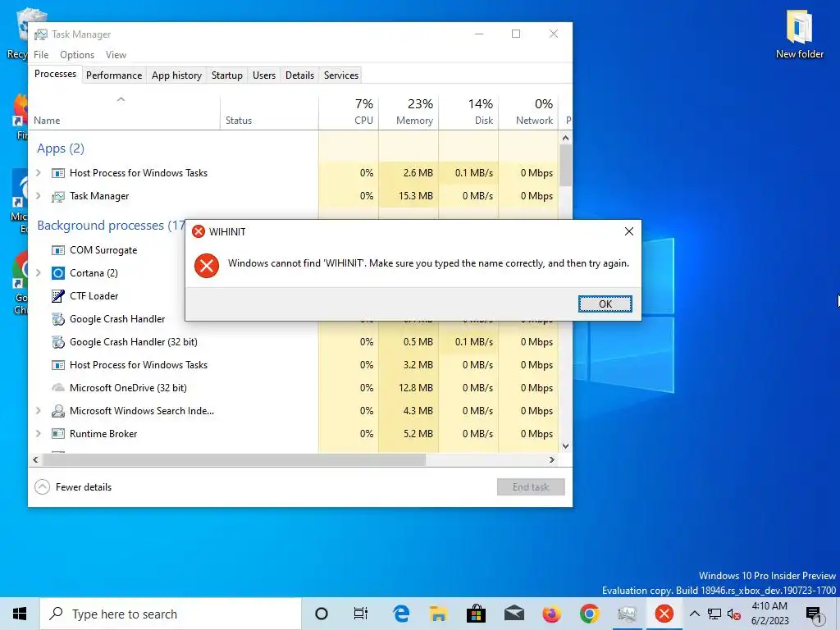Click OK in the WIHINIT error dialog
Screen dimensions: 840x630
605,304
